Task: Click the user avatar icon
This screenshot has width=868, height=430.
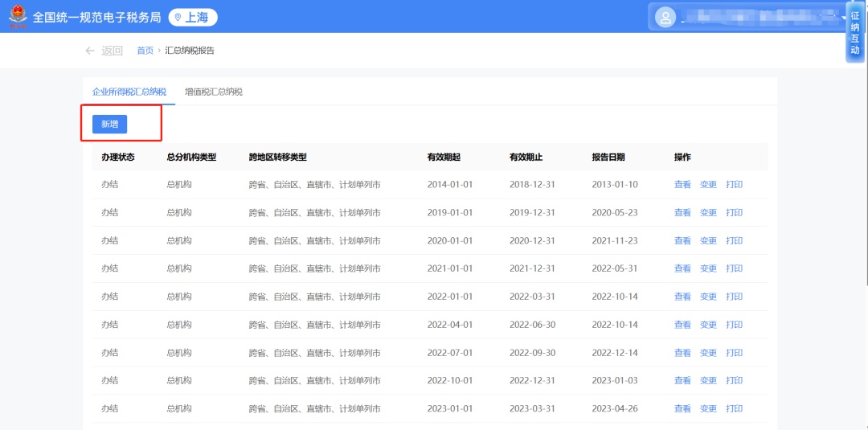Action: (x=665, y=17)
